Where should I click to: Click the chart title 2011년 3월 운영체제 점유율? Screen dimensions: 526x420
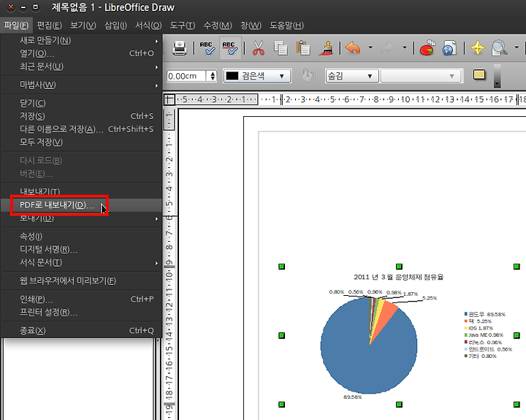(x=399, y=277)
